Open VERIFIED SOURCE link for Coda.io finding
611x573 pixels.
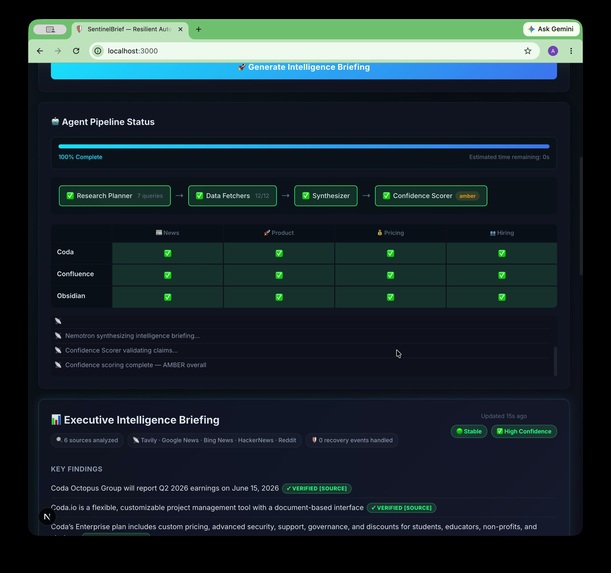click(401, 508)
